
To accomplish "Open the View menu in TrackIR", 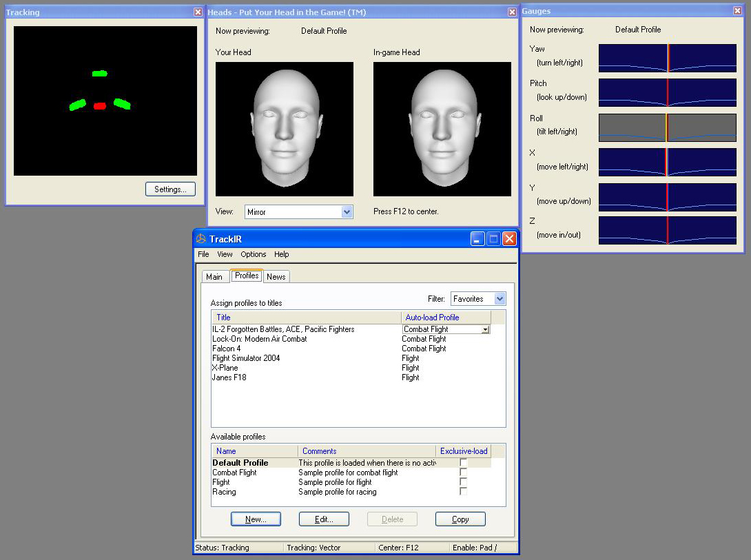I will pos(225,254).
